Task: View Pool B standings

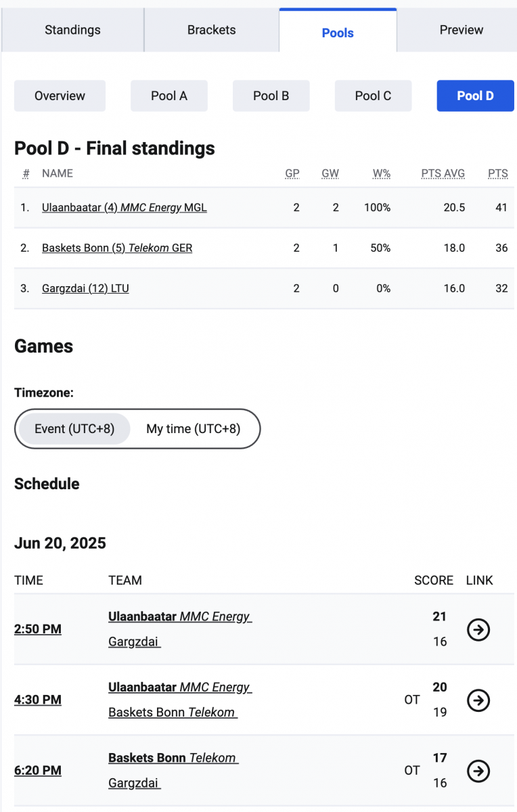Action: point(271,95)
